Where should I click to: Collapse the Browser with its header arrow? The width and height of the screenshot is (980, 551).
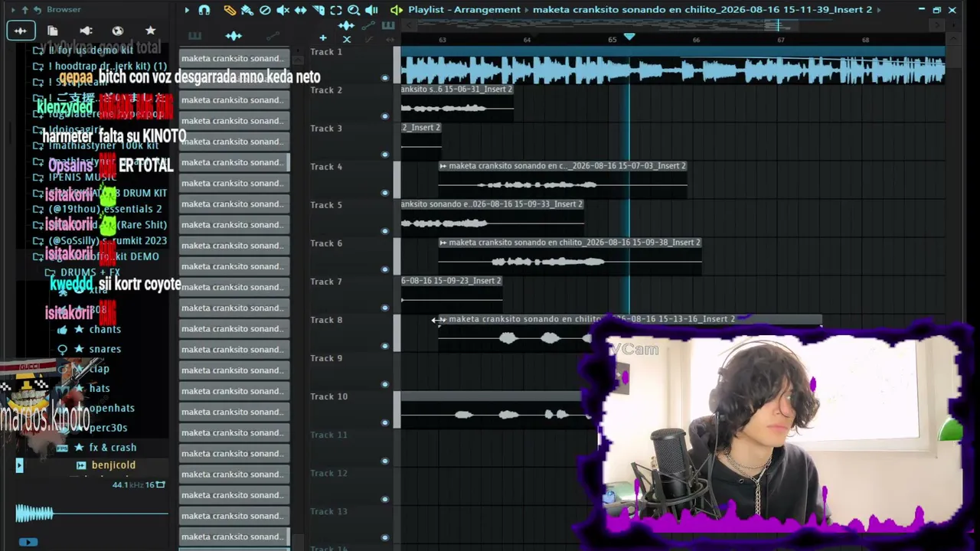12,10
